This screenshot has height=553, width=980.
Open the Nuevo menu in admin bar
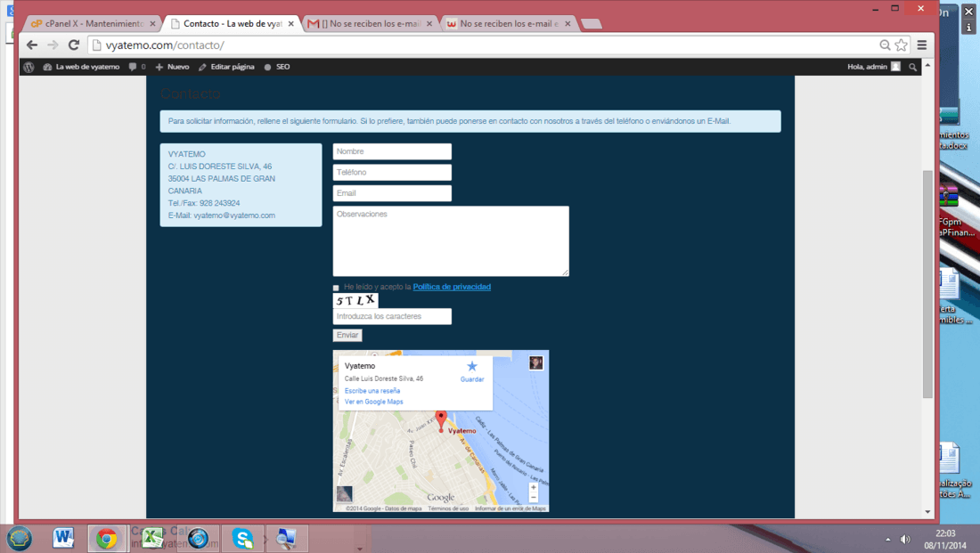click(172, 67)
